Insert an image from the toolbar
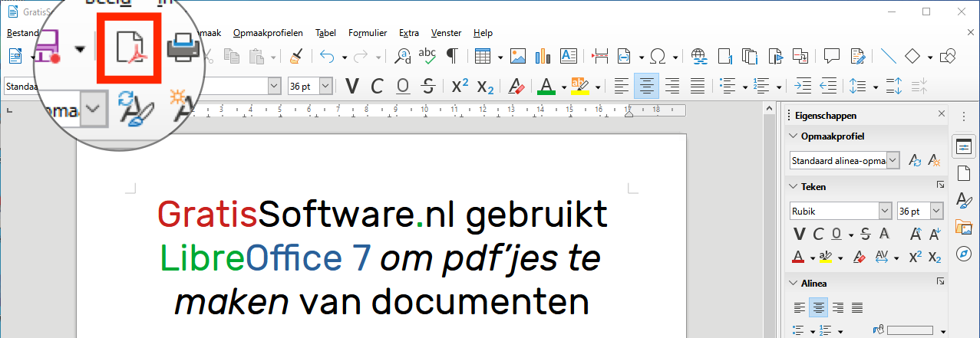 click(518, 57)
